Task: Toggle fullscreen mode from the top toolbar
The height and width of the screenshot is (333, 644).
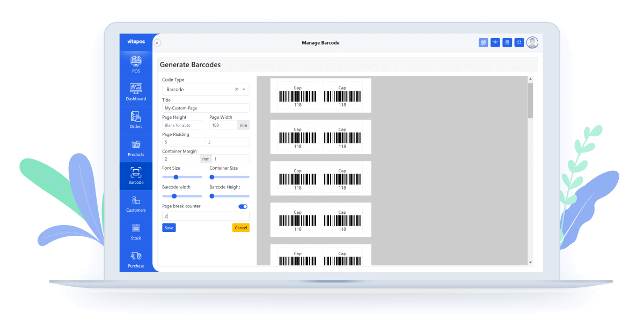Action: coord(519,42)
